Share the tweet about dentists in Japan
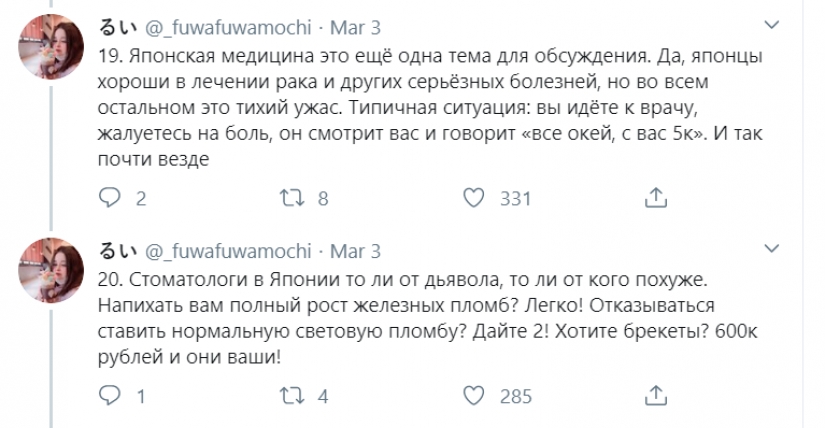 [656, 396]
